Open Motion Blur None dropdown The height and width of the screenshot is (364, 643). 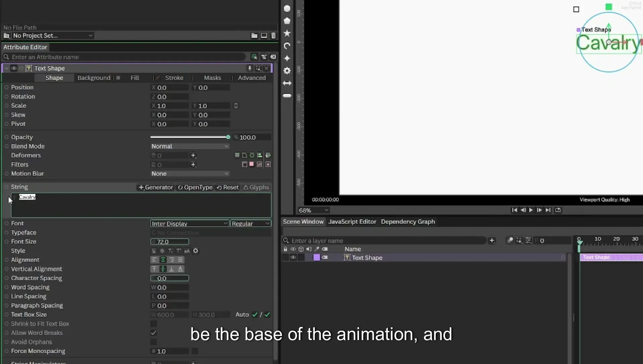coord(190,174)
